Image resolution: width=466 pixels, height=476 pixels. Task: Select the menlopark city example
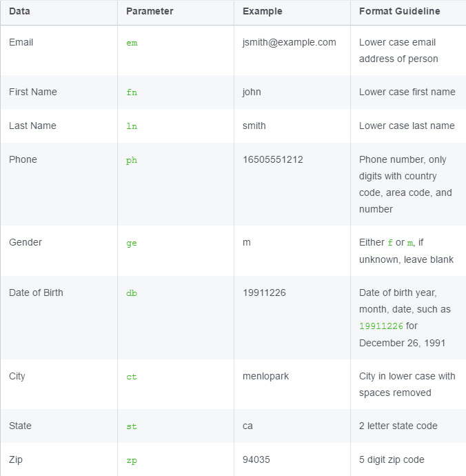(265, 377)
